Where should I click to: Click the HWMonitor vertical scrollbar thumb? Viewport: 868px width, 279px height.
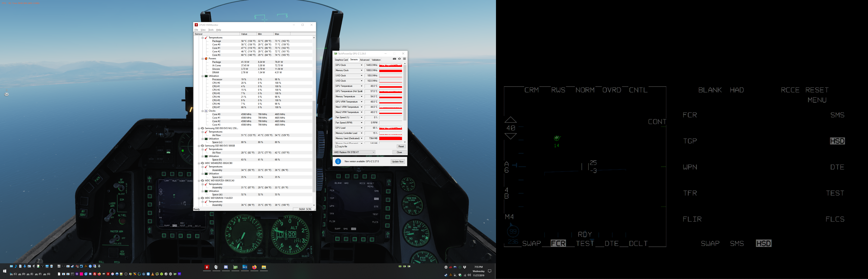[x=314, y=147]
